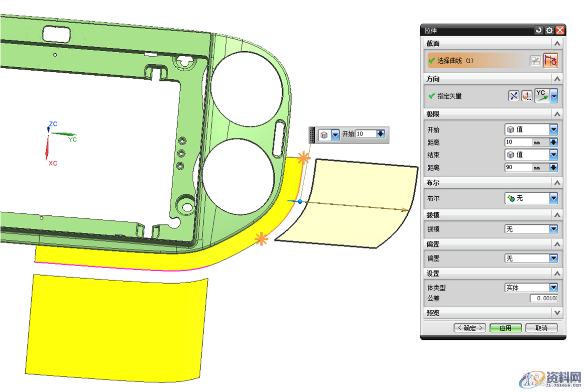The image size is (585, 392).
Task: Collapse the 偏置 section header
Action: tap(556, 244)
